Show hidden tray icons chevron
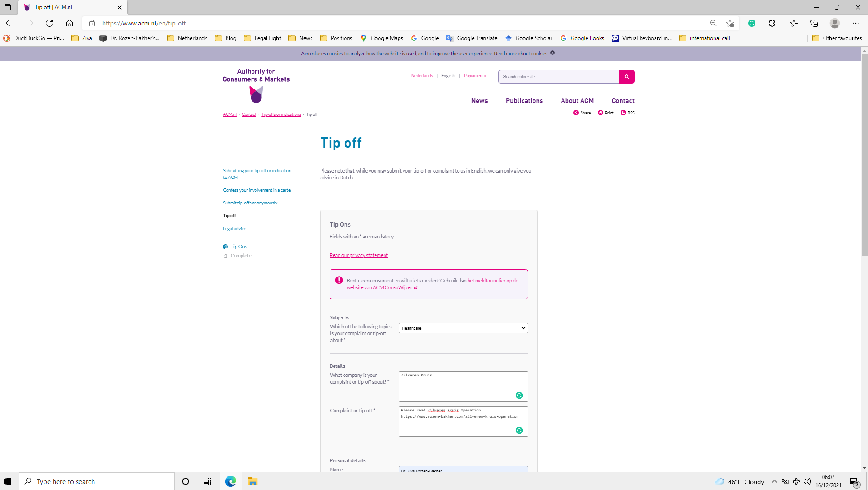 pos(774,481)
